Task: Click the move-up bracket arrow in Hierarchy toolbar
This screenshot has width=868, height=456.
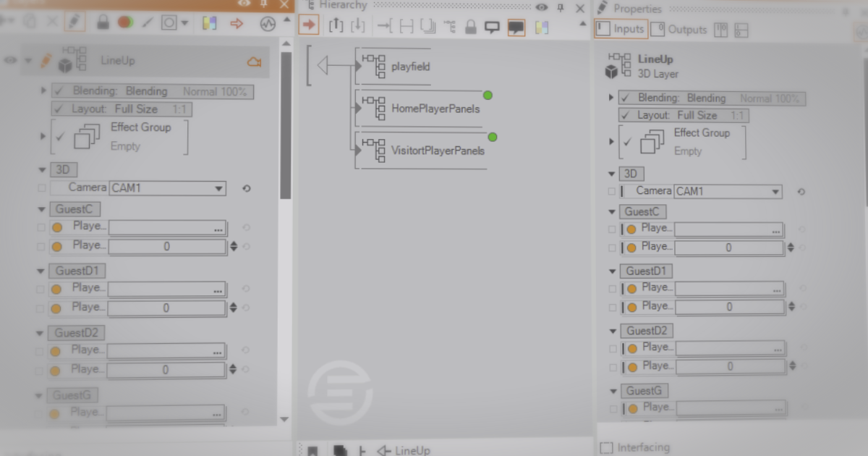Action: 336,27
